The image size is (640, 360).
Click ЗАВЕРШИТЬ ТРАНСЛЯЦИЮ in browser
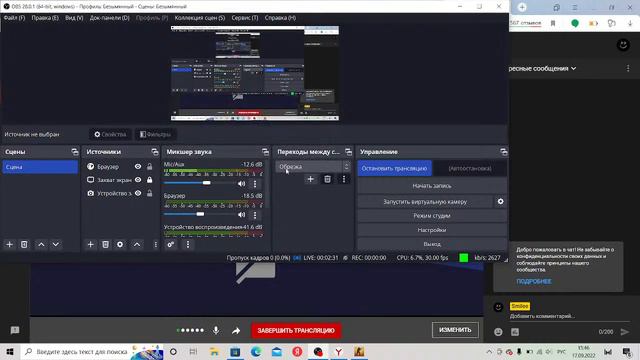coord(296,331)
